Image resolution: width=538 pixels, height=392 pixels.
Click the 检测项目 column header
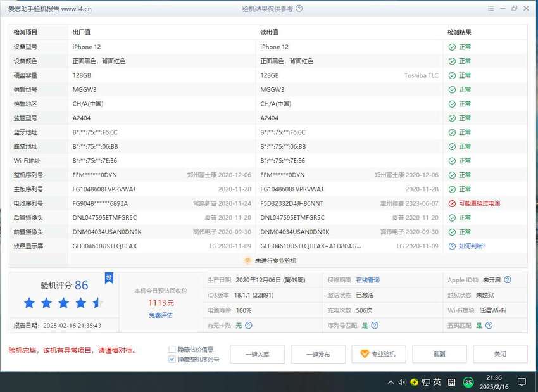[x=25, y=32]
